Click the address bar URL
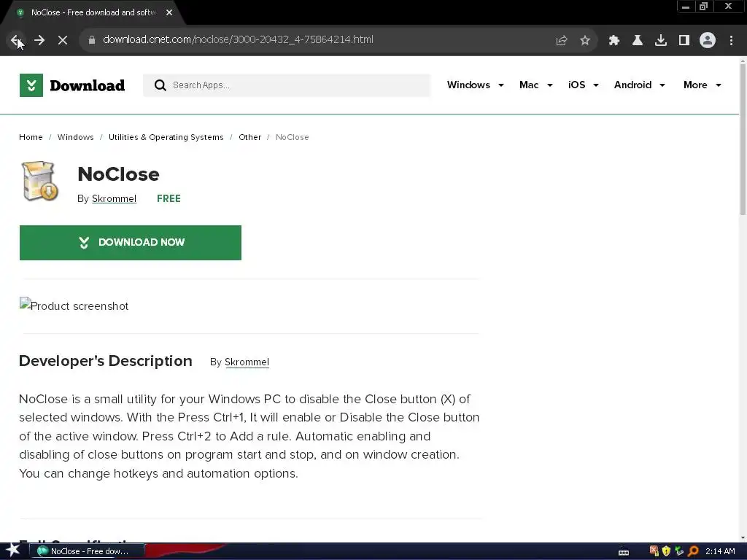Screen dimensions: 747x560 238,39
